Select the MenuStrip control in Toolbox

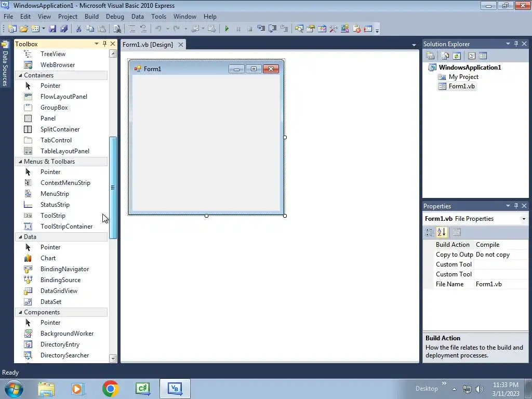[x=61, y=194]
